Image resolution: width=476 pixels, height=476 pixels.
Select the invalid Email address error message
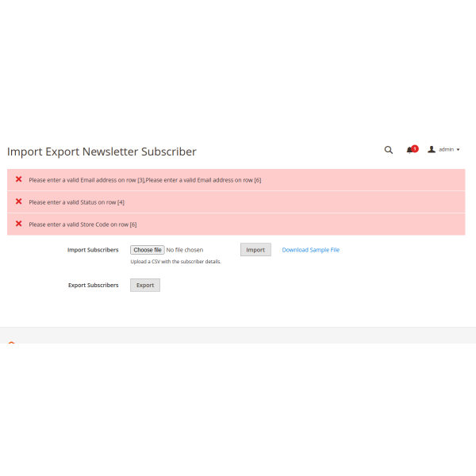145,180
